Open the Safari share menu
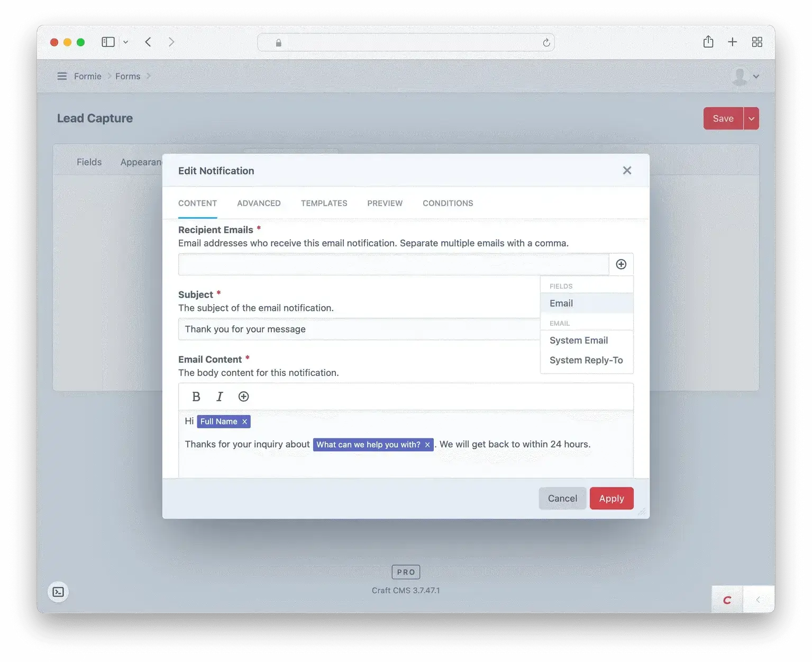 click(x=708, y=41)
